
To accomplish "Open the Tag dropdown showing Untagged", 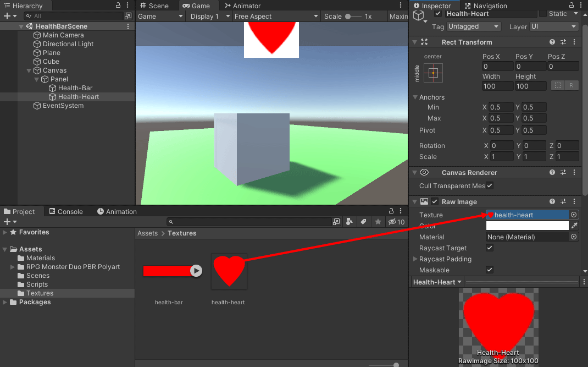I will pos(473,26).
